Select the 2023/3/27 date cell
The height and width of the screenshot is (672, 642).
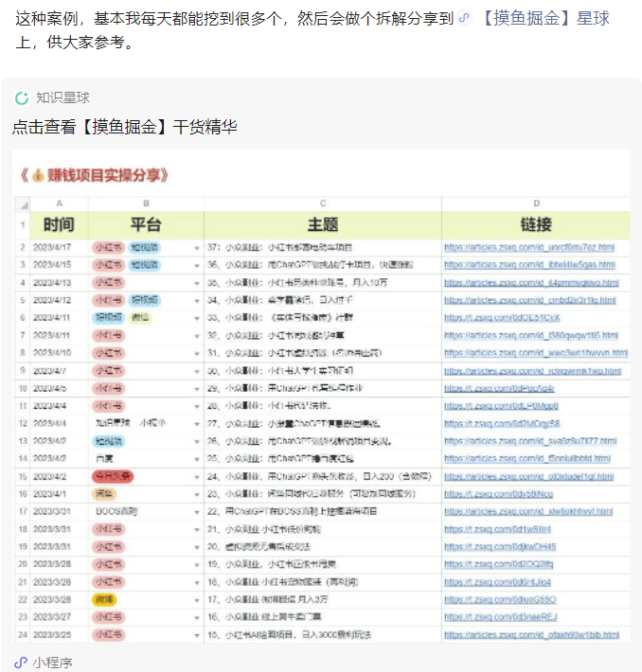click(x=60, y=617)
